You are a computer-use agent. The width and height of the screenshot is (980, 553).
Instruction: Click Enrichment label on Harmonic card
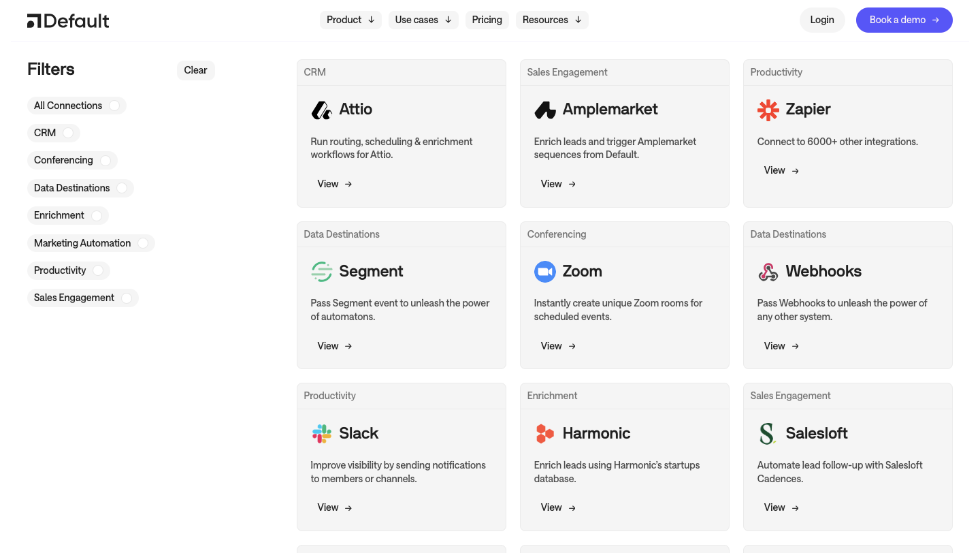point(552,396)
